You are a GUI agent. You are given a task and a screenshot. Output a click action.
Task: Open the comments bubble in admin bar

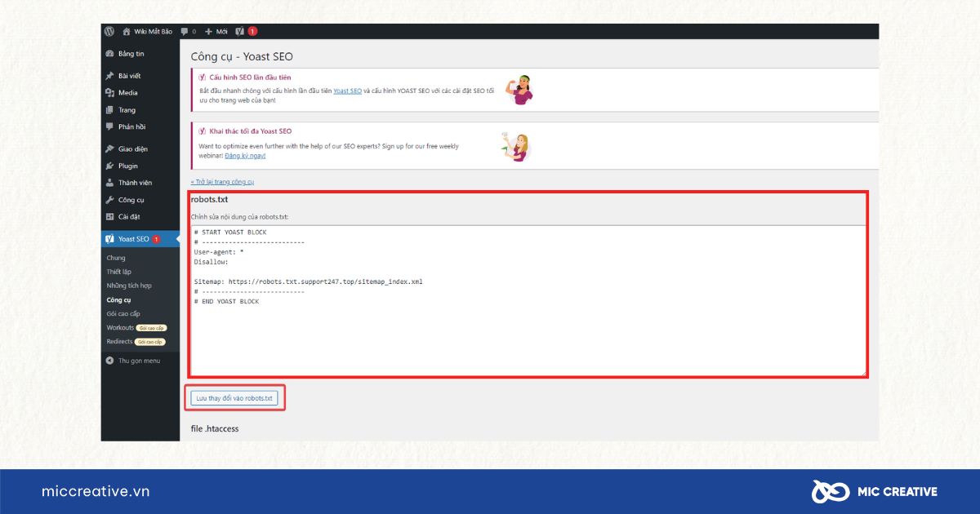(x=185, y=31)
